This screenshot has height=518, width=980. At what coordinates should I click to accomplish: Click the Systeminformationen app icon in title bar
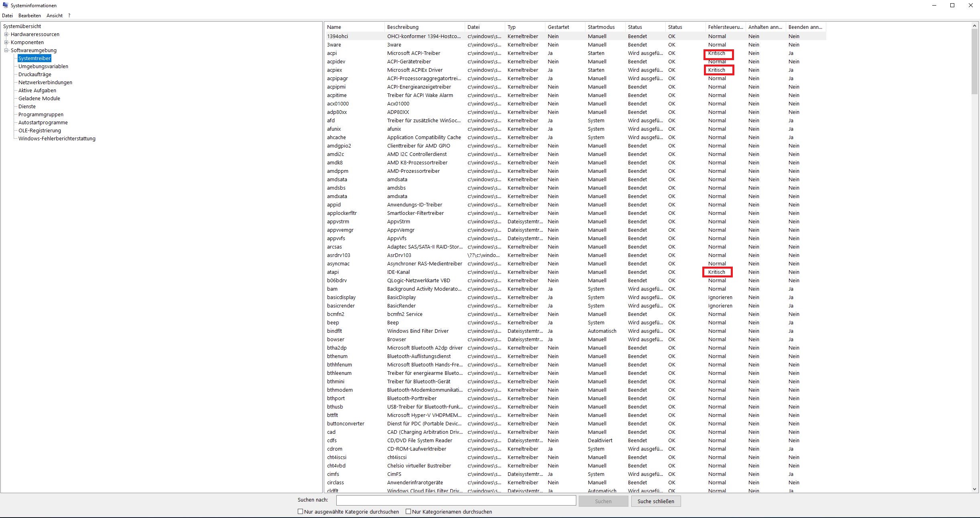(5, 5)
